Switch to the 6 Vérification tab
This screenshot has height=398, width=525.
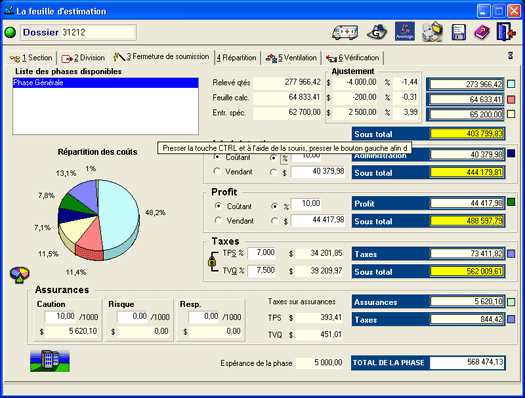353,58
